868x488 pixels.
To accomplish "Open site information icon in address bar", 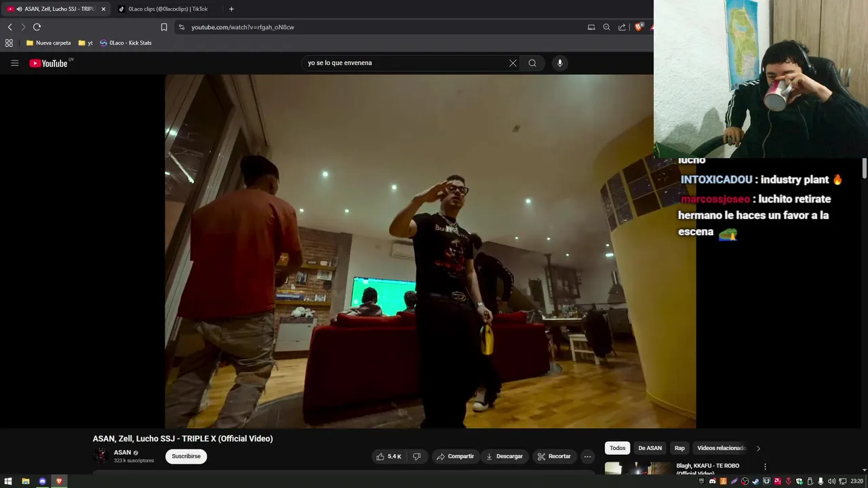I will pos(181,27).
